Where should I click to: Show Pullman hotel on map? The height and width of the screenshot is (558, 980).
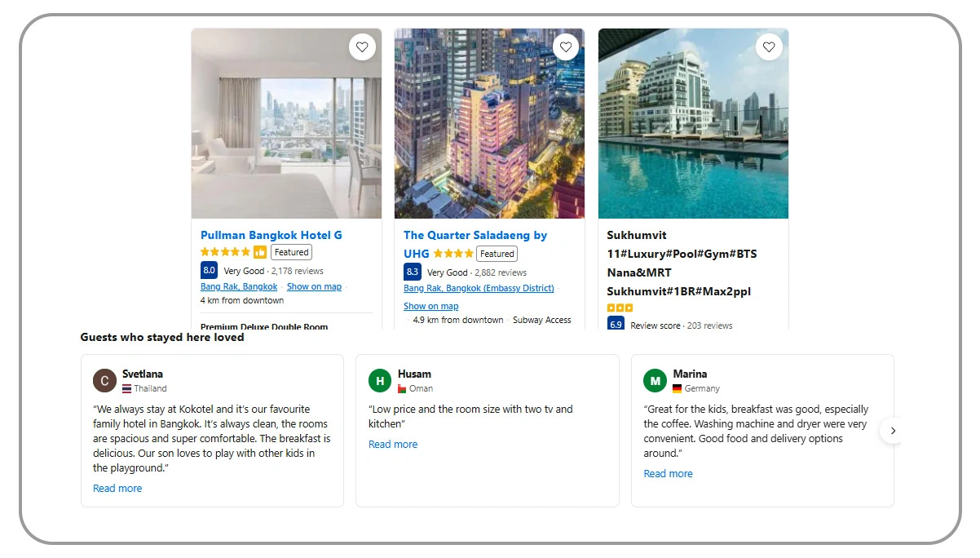click(x=314, y=286)
